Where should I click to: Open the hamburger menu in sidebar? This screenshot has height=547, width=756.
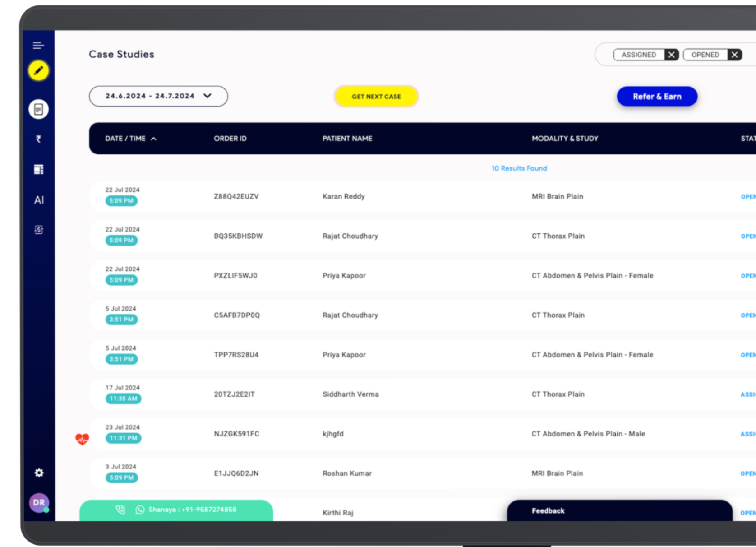(38, 45)
